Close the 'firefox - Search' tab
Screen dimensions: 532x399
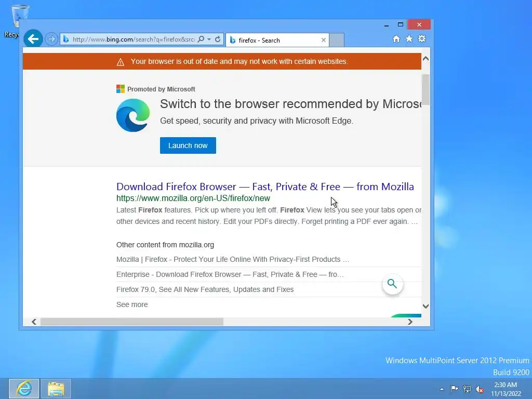(x=323, y=40)
